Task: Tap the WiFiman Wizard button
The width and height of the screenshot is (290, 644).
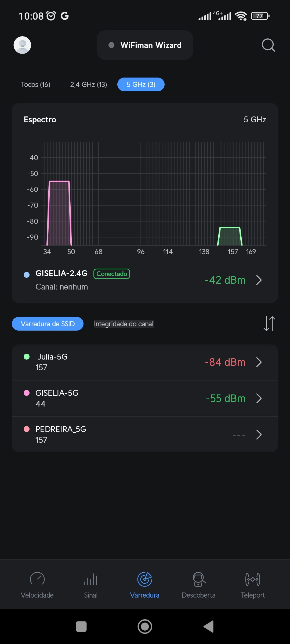Action: point(145,45)
